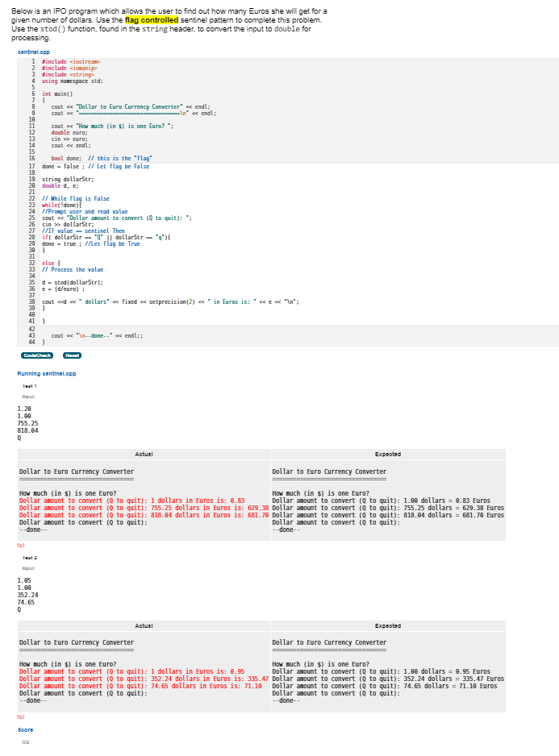
Task: Click the 'double d, e;' declaration line
Action: [60, 185]
